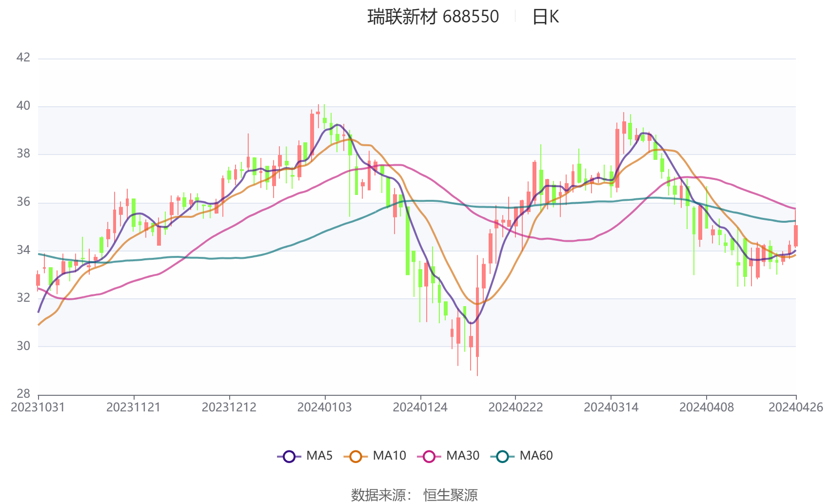The height and width of the screenshot is (504, 829).
Task: Click y-axis value 30
Action: point(23,346)
